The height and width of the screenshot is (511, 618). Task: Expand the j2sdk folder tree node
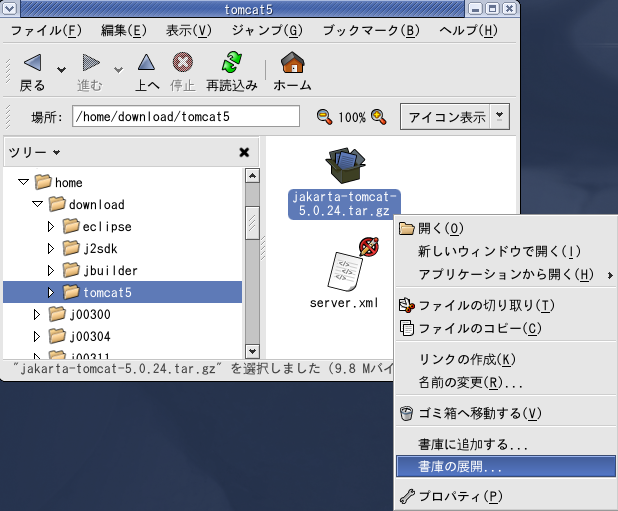click(x=50, y=249)
